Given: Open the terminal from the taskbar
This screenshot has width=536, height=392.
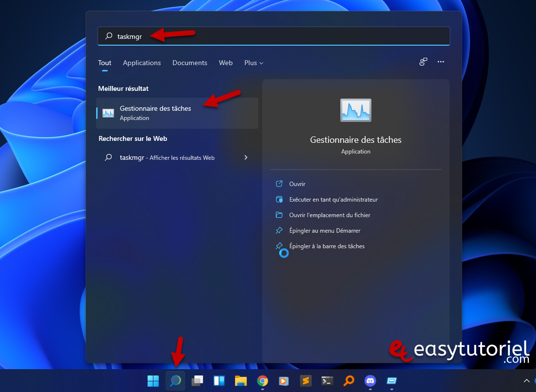Looking at the screenshot, I should [327, 381].
